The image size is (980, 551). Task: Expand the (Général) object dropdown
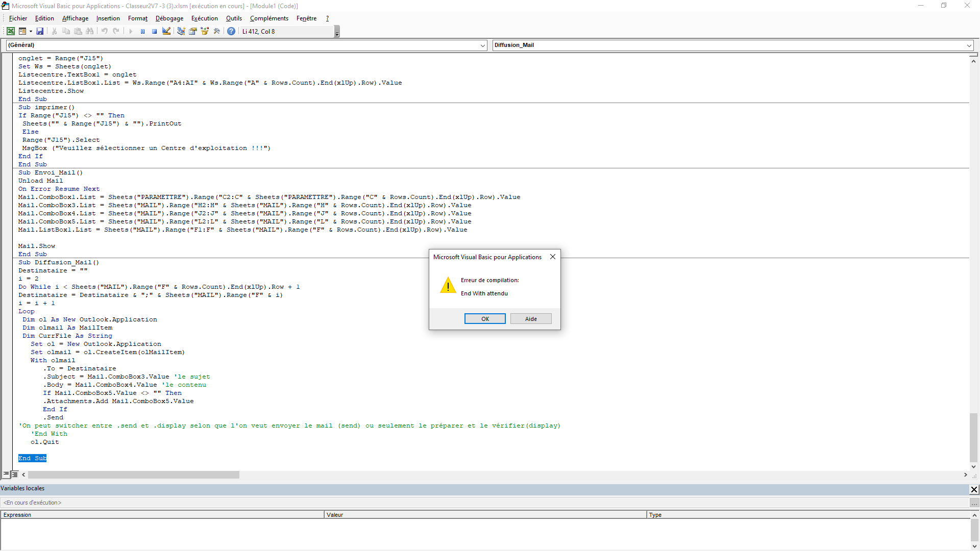coord(482,45)
